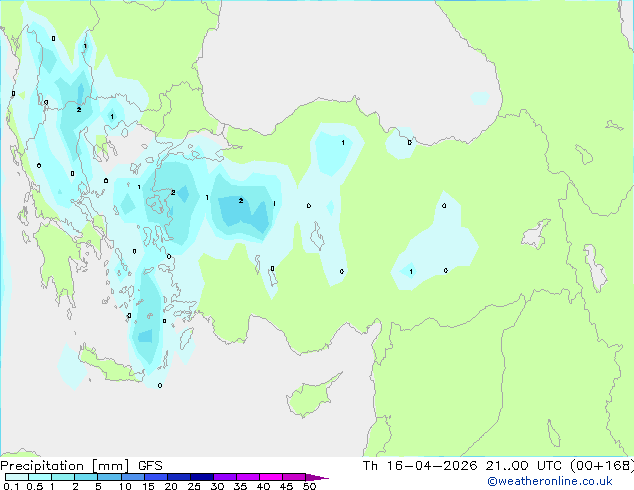Select the Precipitation [mm] GFS title text
The height and width of the screenshot is (490, 634).
[81, 466]
